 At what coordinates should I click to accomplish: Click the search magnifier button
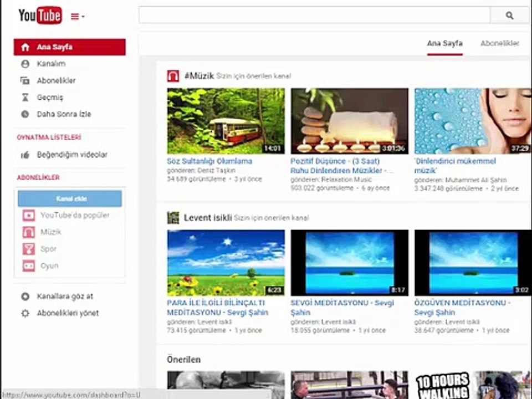pyautogui.click(x=509, y=16)
